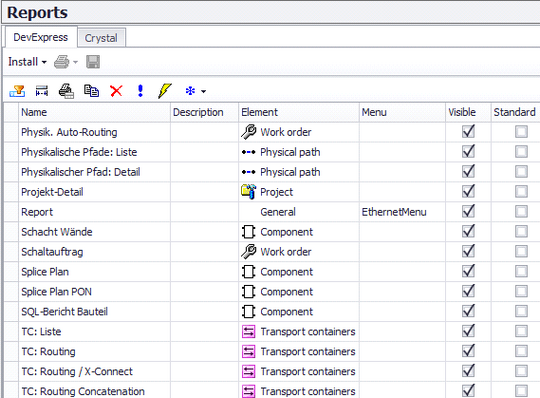
Task: Select the SQL-Bericht Bauteil report name
Action: click(x=64, y=312)
